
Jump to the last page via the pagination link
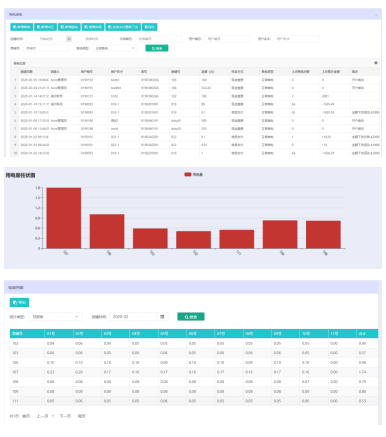pos(81,416)
